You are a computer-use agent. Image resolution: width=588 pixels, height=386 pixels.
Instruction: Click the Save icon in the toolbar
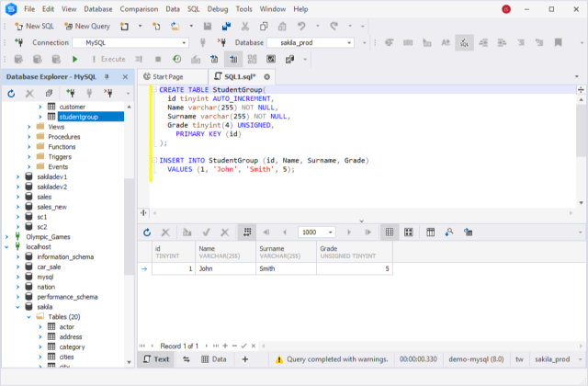(x=208, y=27)
